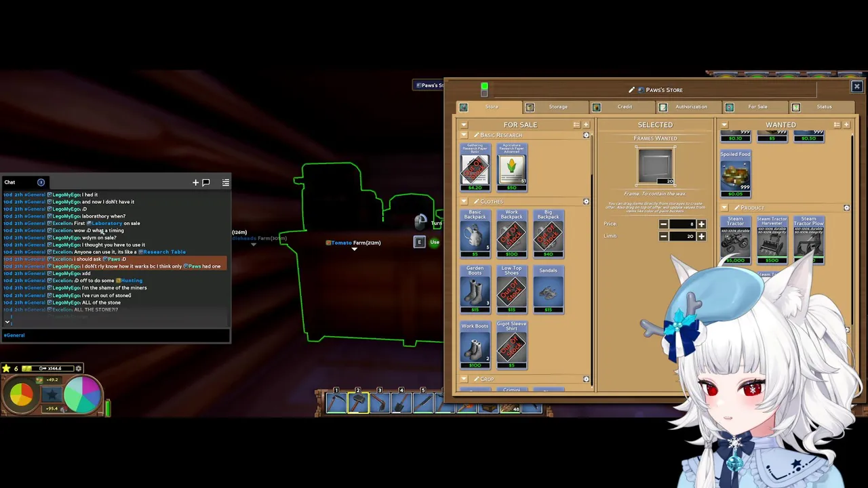Increase the Limit value with plus
The height and width of the screenshot is (488, 868).
click(701, 237)
